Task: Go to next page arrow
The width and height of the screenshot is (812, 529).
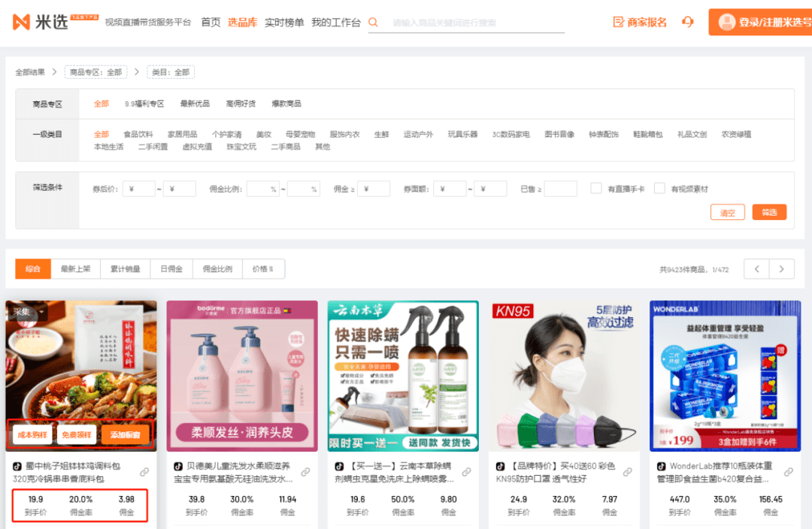Action: pos(782,269)
